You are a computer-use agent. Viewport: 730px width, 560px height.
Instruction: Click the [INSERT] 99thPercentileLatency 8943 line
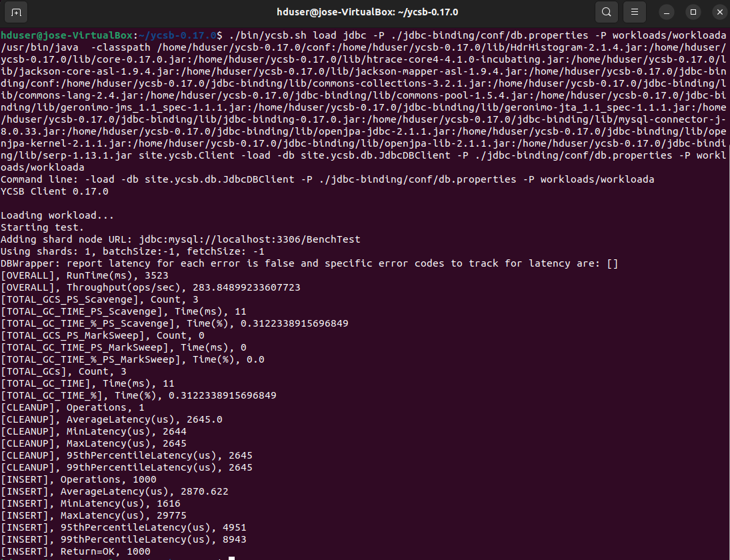coord(123,539)
